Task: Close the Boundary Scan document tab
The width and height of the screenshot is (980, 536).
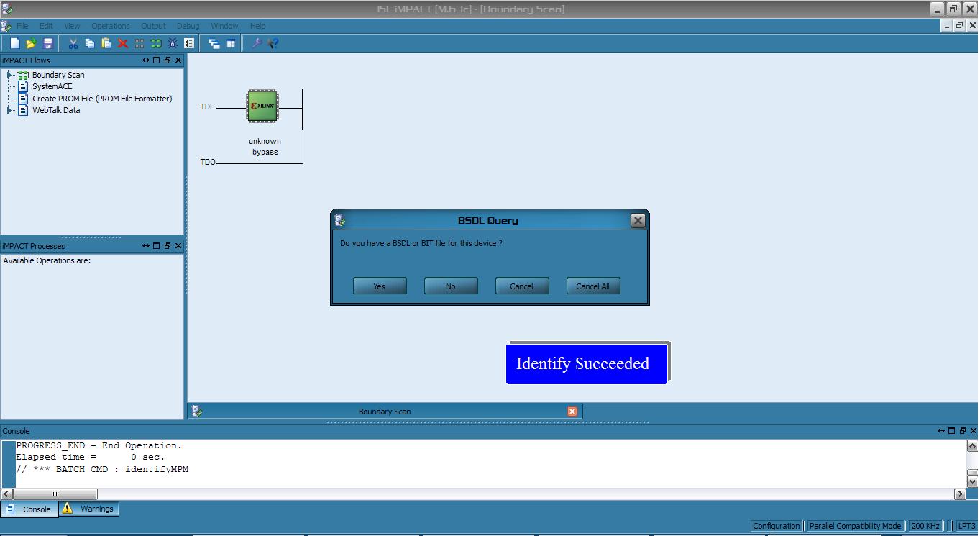Action: [572, 412]
